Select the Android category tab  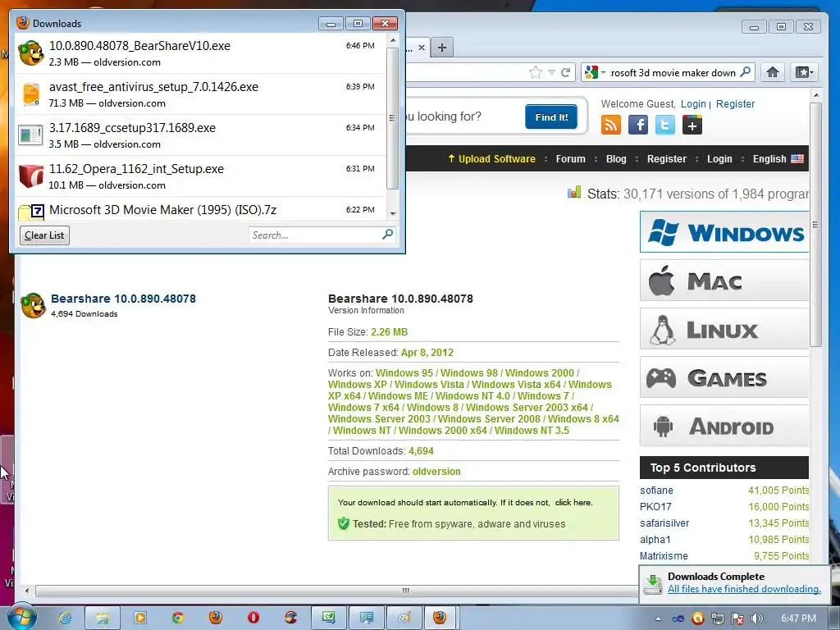pyautogui.click(x=724, y=426)
